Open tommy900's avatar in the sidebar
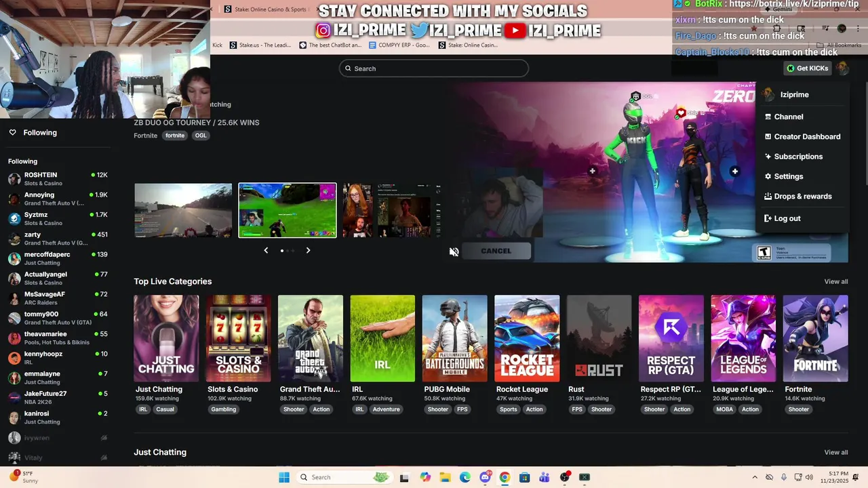The height and width of the screenshot is (488, 868). 14,318
